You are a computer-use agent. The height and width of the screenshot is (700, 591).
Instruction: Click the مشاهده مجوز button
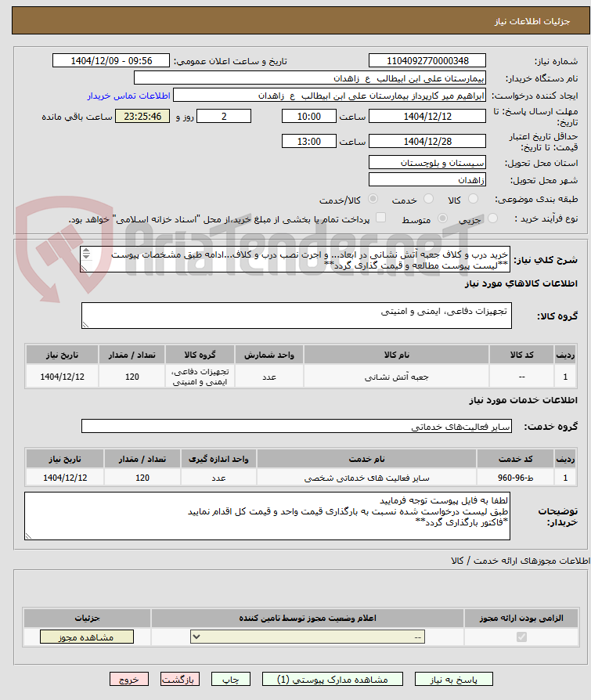tap(87, 637)
